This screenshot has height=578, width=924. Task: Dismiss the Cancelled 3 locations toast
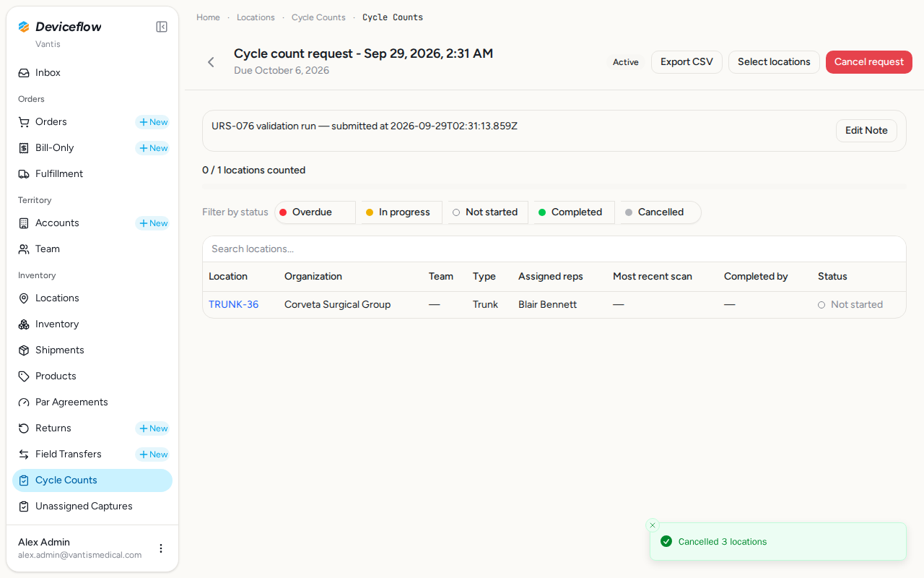click(653, 525)
